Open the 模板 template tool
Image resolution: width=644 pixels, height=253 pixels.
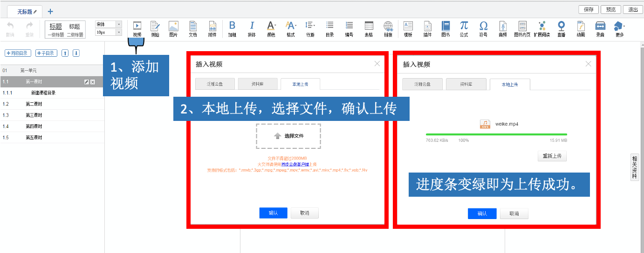[408, 26]
